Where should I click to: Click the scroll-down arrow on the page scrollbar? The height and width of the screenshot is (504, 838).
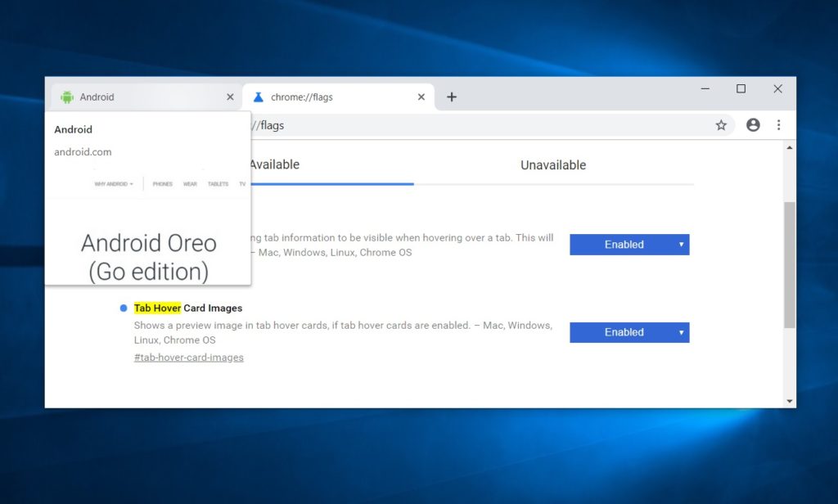pos(789,400)
